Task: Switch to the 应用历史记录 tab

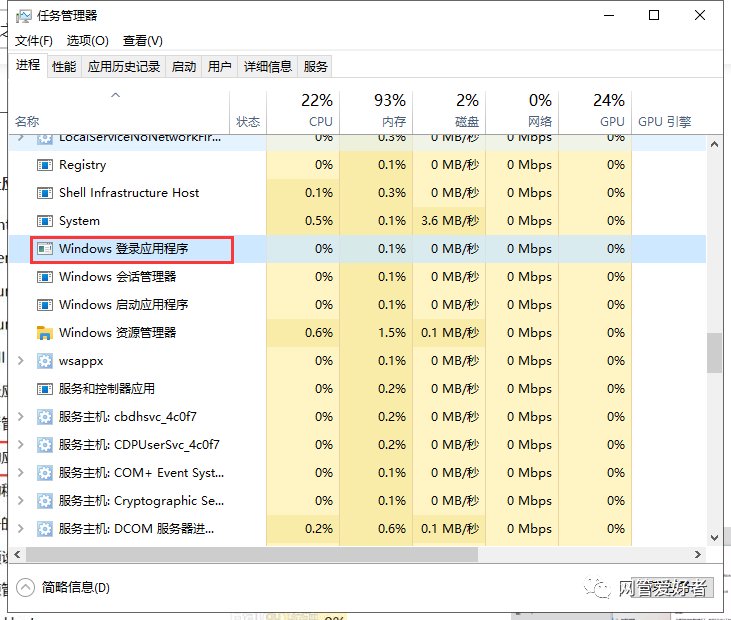Action: point(124,67)
